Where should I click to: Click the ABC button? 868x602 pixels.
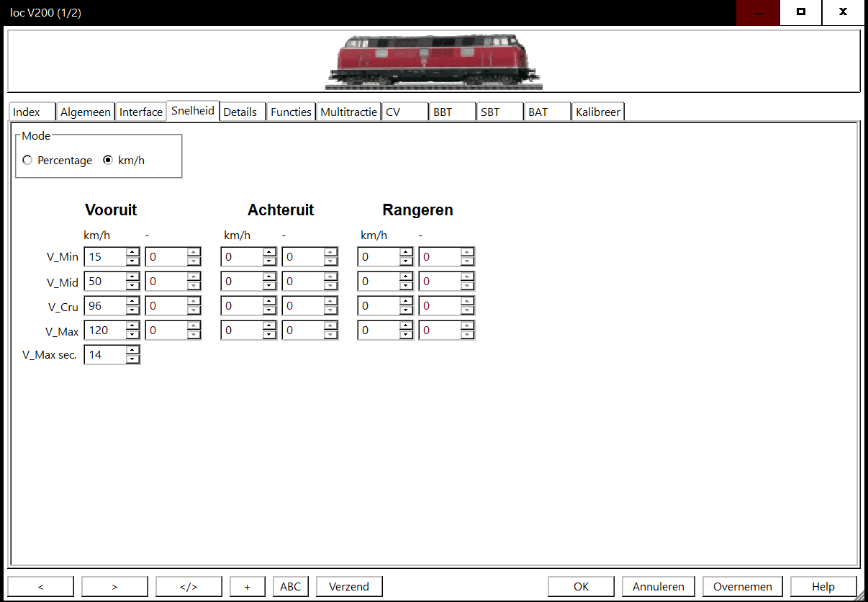pyautogui.click(x=290, y=586)
